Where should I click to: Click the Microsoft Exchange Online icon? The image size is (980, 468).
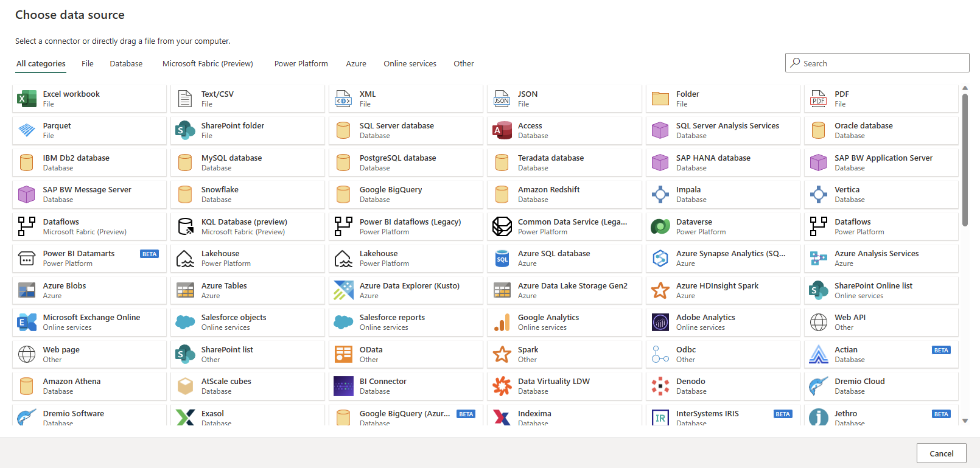(27, 322)
